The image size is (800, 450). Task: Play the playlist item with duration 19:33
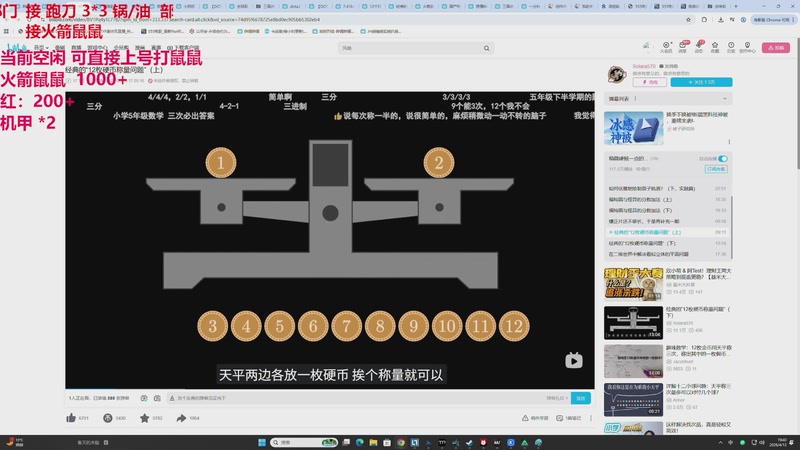coord(668,210)
